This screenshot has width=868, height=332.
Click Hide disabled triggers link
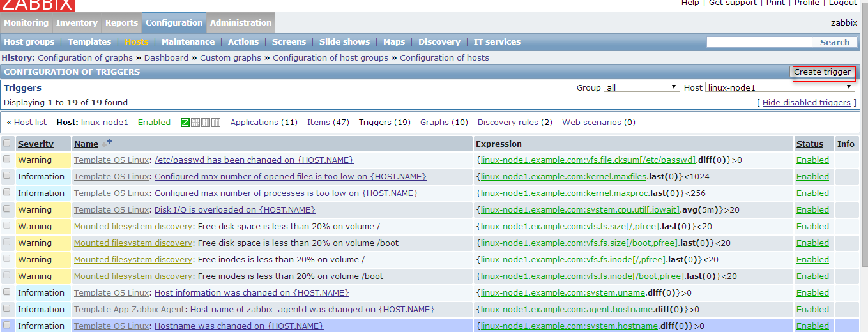(806, 102)
